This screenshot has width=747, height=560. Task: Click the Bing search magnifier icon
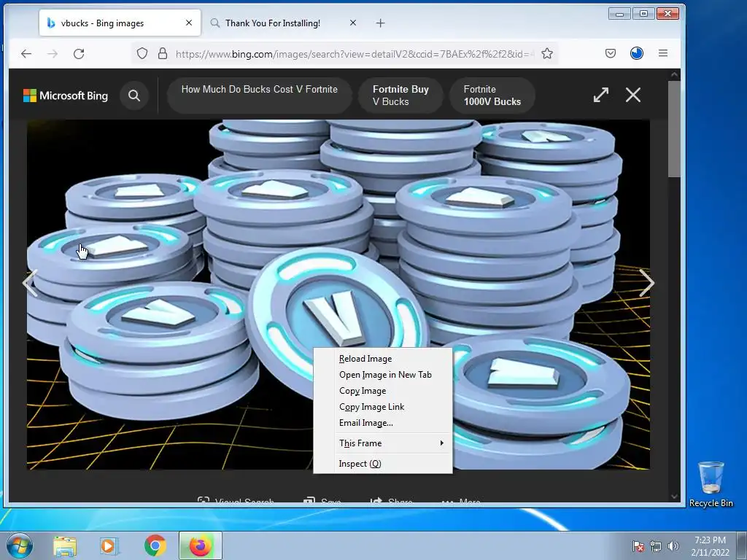pos(134,96)
